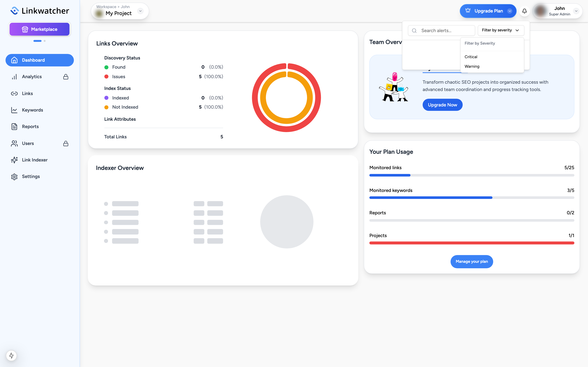588x367 pixels.
Task: Click the Keywords chart icon in sidebar
Action: (14, 110)
